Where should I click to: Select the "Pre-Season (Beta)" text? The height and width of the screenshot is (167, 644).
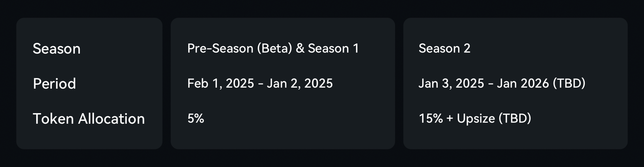[x=240, y=48]
